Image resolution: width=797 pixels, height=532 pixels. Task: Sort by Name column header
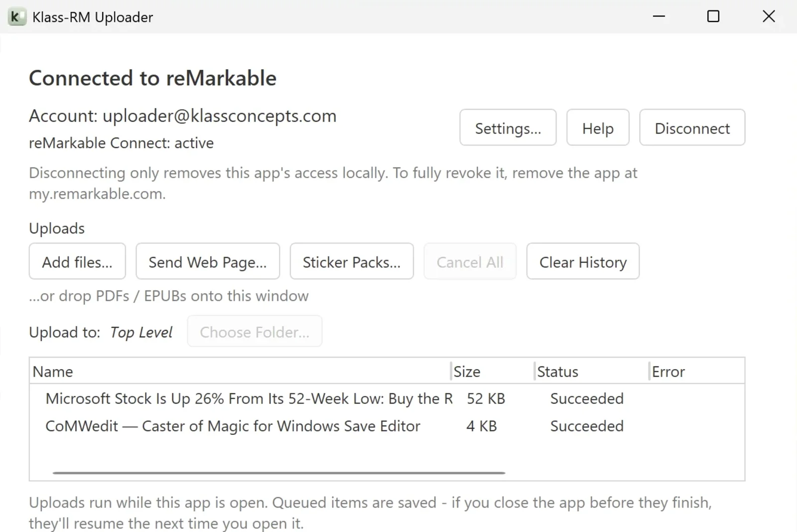click(x=240, y=372)
